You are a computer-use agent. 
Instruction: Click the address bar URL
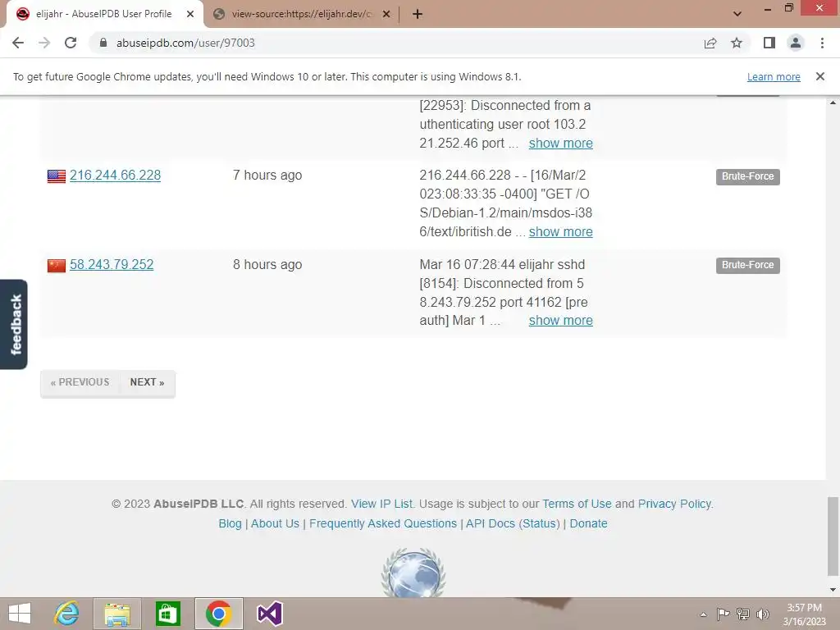tap(185, 43)
